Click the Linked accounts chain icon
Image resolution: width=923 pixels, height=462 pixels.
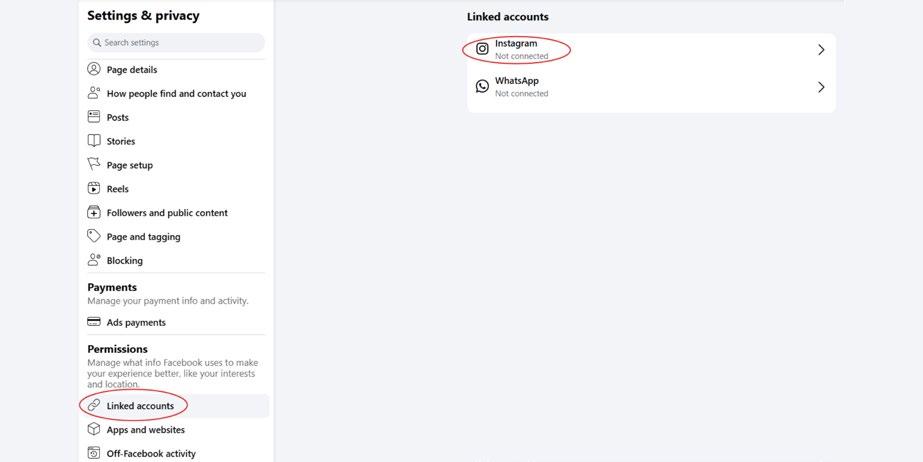[94, 405]
